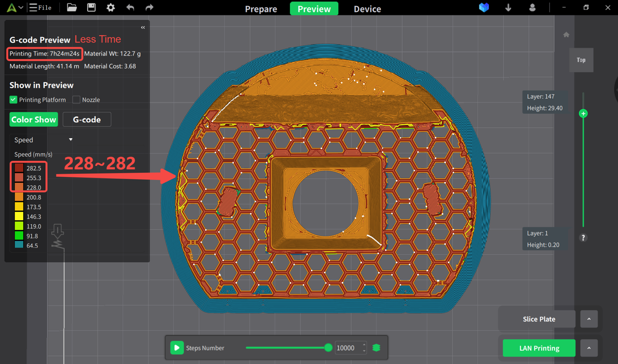The image size is (618, 364).
Task: Click the green layers icon beside steps
Action: point(376,348)
